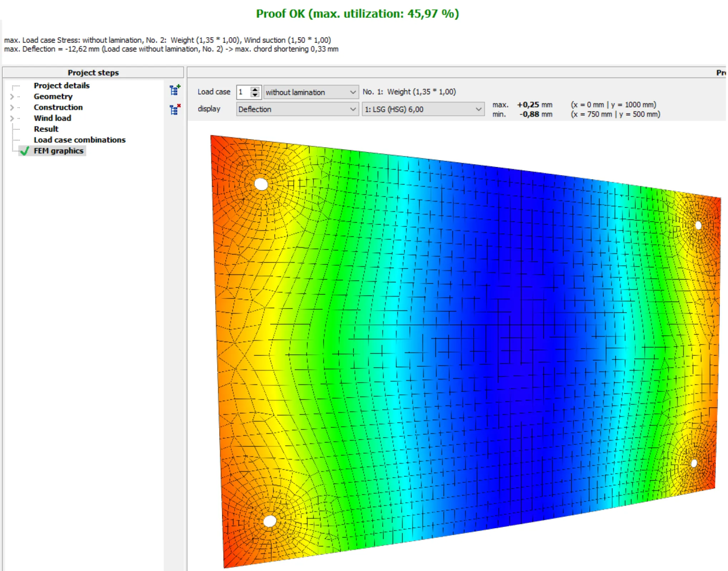Switch to the FEM graphics step
The height and width of the screenshot is (571, 728).
59,151
